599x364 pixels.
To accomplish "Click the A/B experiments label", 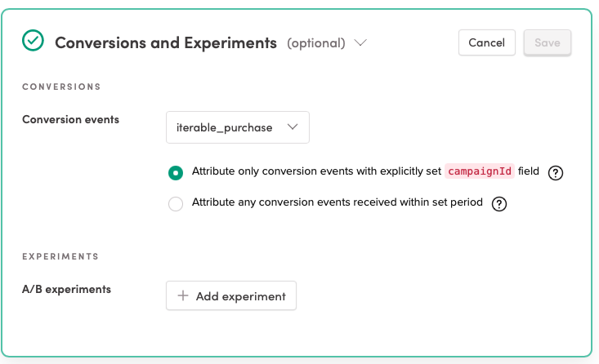I will tap(66, 289).
